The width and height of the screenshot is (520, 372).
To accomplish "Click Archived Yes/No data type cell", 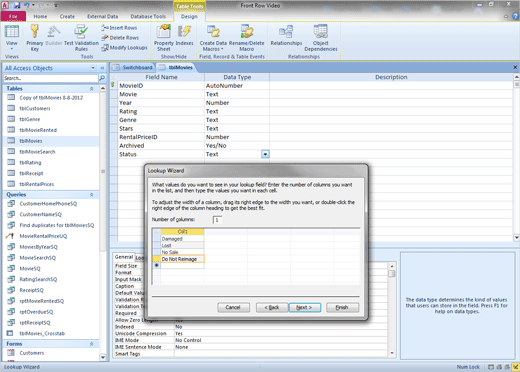I will click(237, 146).
